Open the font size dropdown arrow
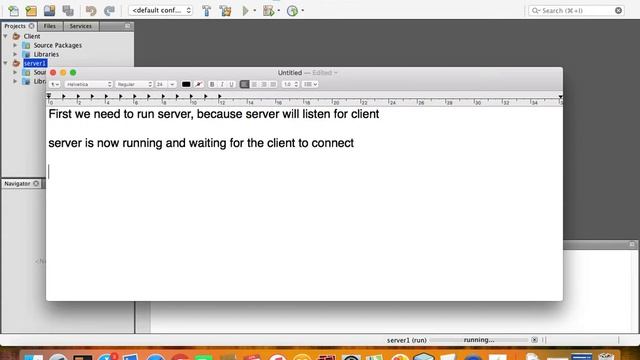This screenshot has width=640, height=360. point(172,84)
